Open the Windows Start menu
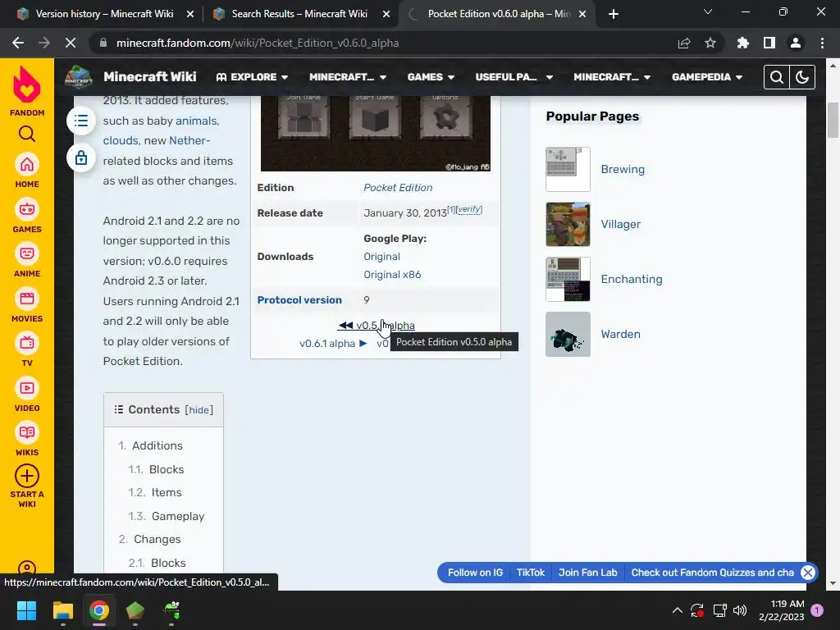Image resolution: width=840 pixels, height=630 pixels. click(x=26, y=610)
